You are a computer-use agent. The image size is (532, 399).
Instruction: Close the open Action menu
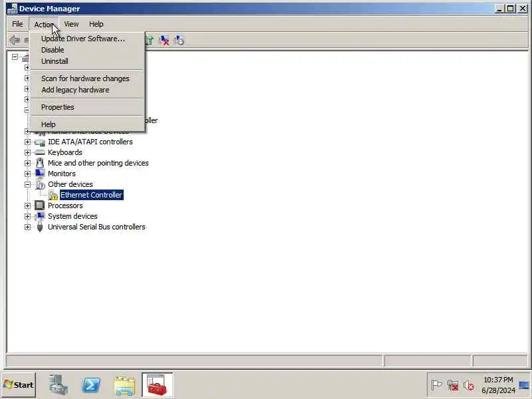tap(44, 25)
